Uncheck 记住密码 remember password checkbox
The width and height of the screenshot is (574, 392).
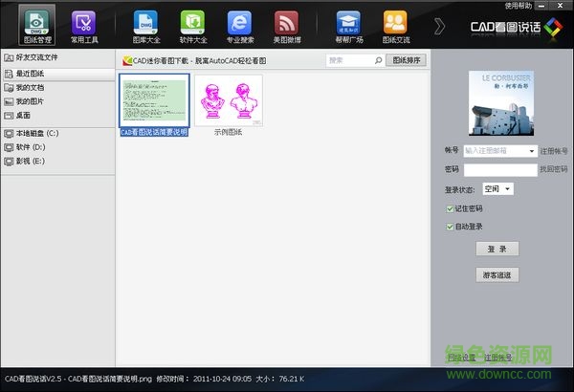coord(451,208)
